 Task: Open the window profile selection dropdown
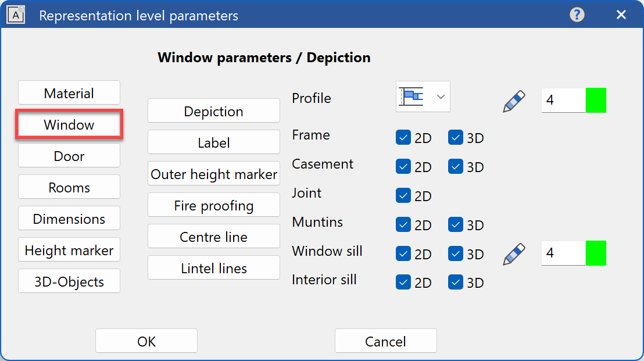click(440, 96)
